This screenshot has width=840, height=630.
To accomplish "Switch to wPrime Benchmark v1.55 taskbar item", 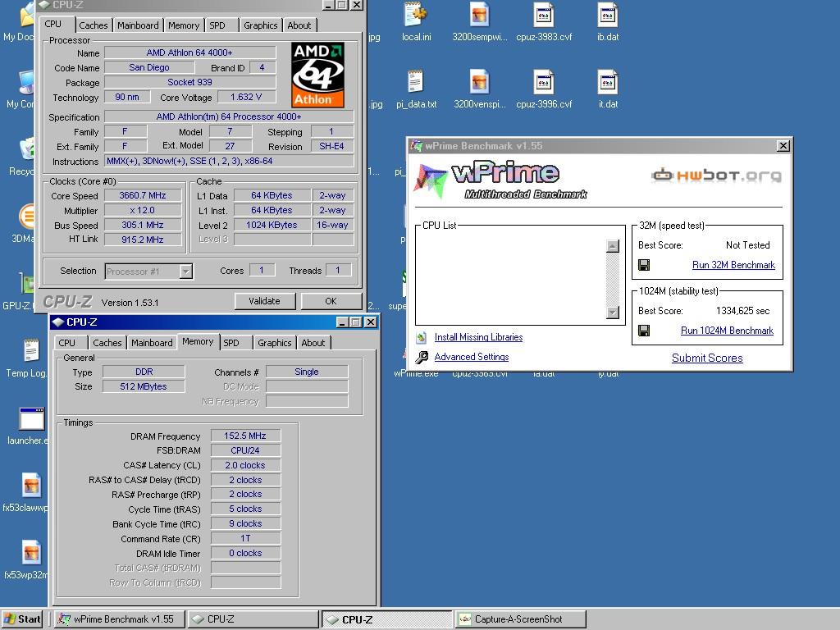I will tap(120, 619).
